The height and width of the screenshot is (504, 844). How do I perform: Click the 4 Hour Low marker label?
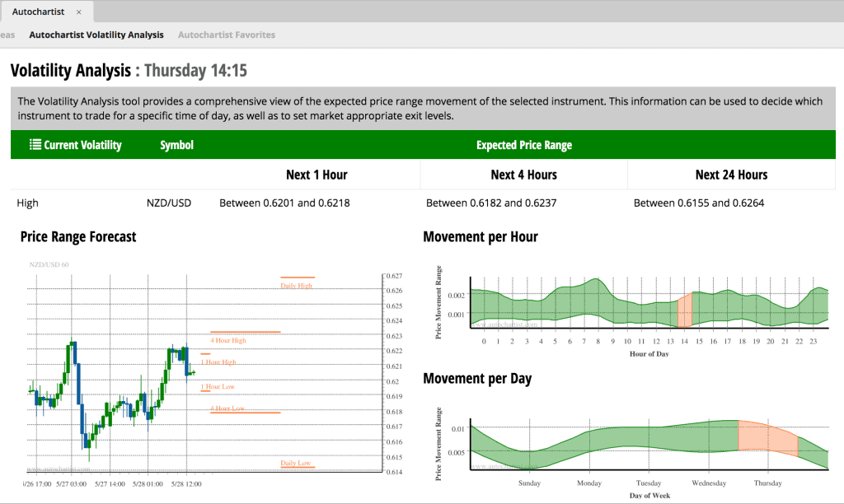(227, 408)
